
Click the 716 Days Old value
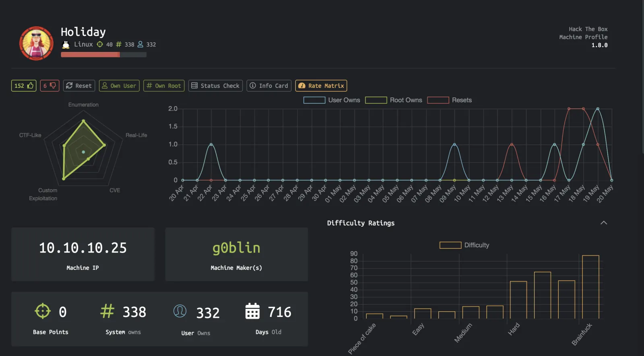tap(279, 312)
